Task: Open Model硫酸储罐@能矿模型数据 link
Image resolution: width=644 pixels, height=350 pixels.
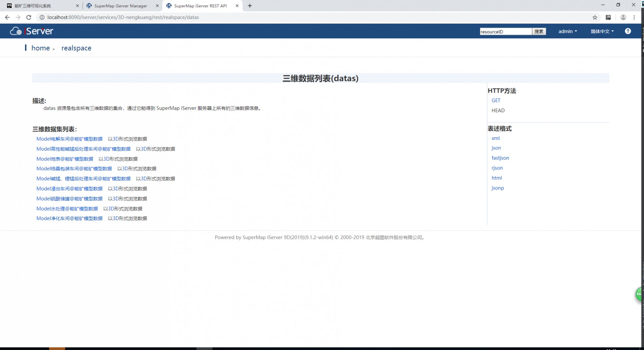Action: [x=69, y=199]
